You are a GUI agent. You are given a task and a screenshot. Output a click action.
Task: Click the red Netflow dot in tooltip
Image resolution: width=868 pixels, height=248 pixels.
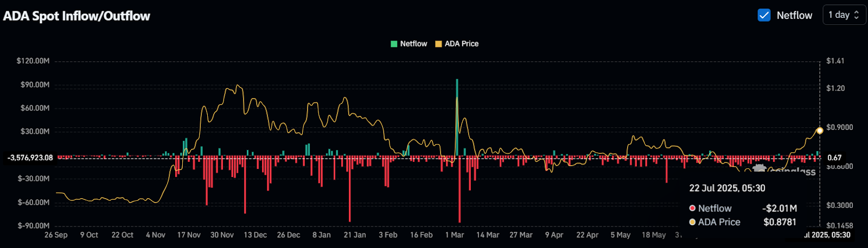(692, 208)
